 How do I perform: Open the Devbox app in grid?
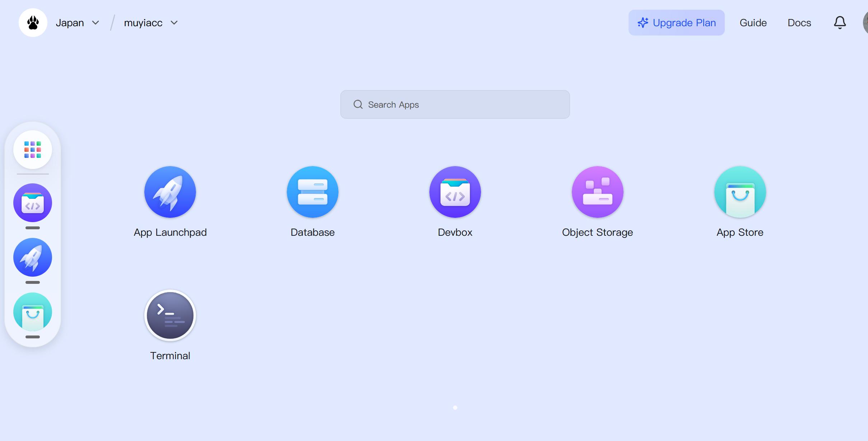[455, 192]
